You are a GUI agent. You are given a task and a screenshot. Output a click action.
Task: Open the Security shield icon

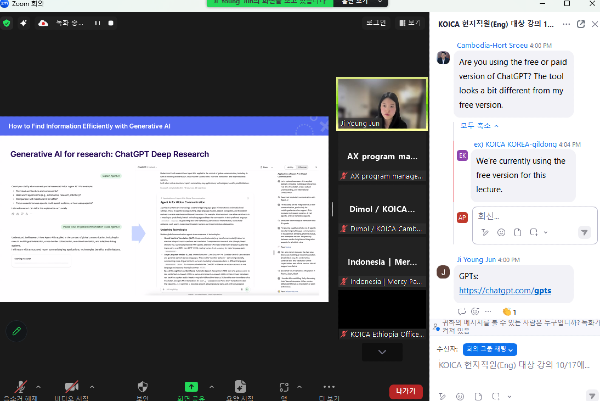pos(142,387)
